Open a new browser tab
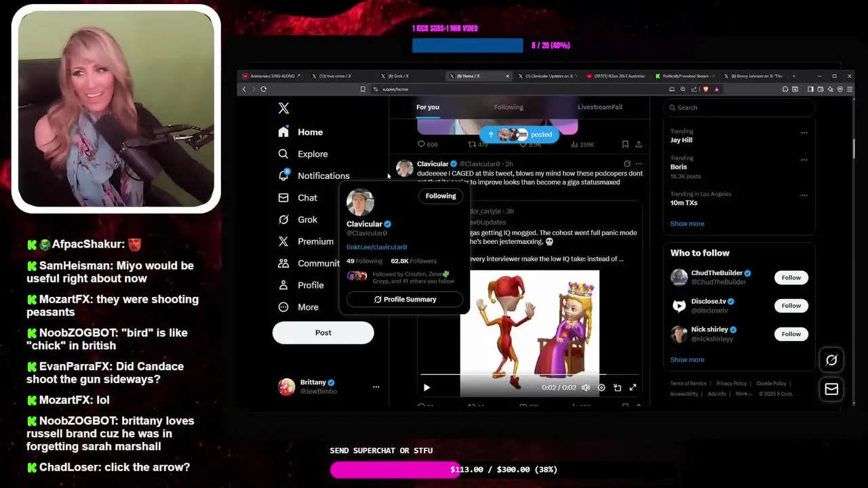The image size is (868, 488). point(794,76)
